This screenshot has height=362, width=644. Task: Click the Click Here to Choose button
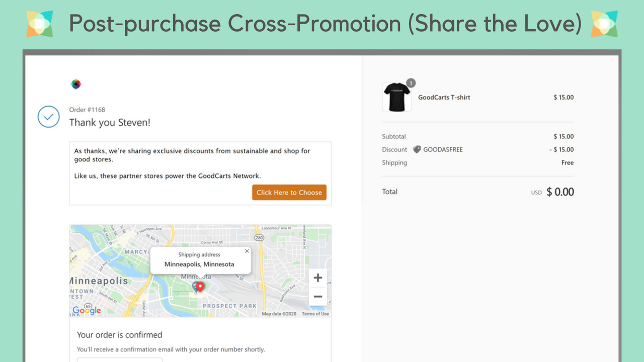click(289, 192)
